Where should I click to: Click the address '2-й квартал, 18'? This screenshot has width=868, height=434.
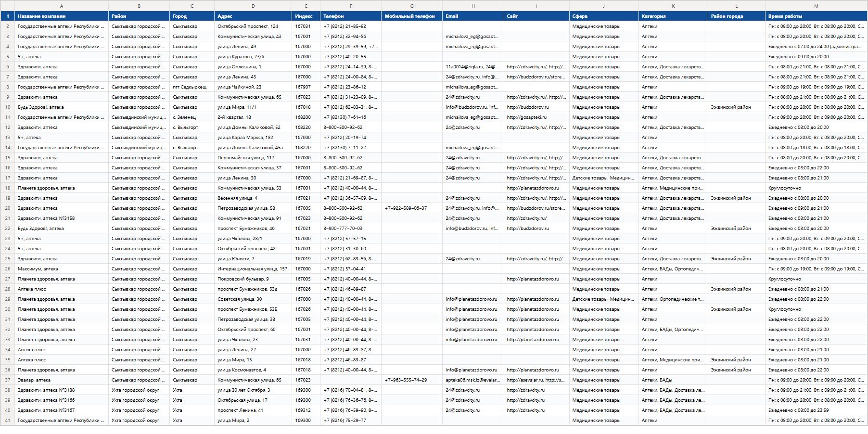click(253, 117)
